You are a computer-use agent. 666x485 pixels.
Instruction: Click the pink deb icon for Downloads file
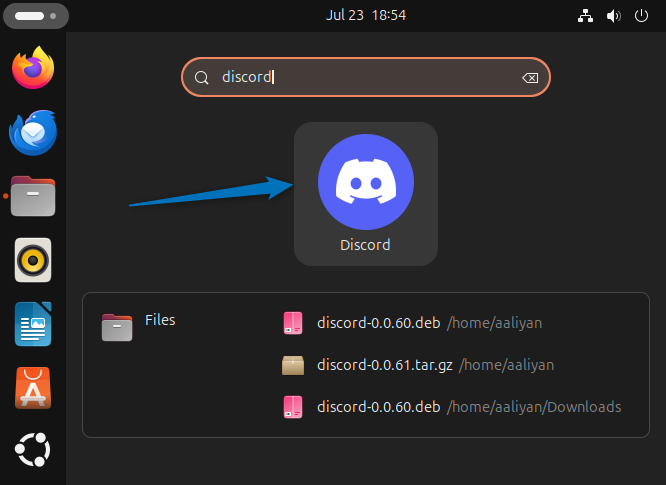[293, 407]
